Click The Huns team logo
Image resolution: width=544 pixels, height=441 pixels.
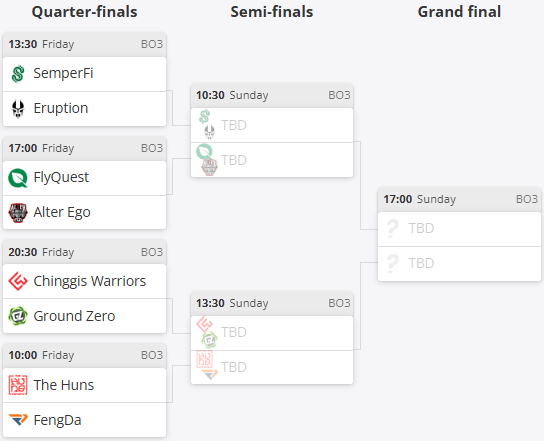[18, 385]
